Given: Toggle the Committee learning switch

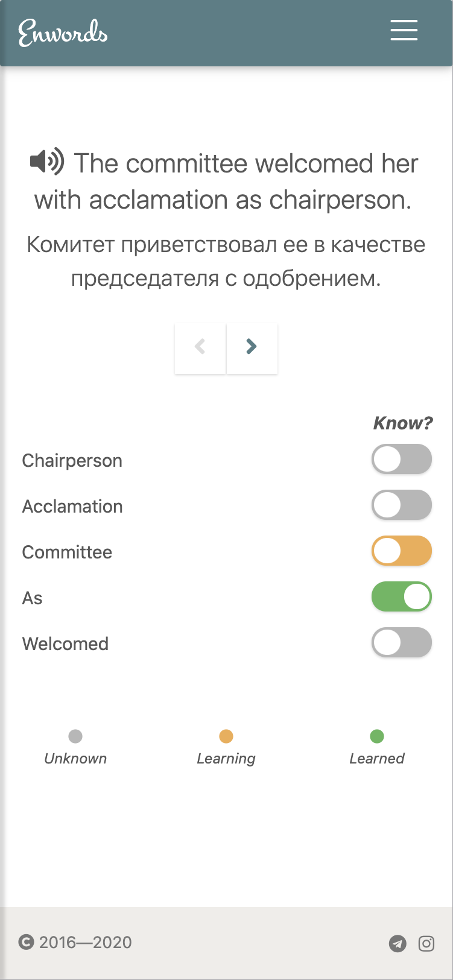Looking at the screenshot, I should click(402, 551).
